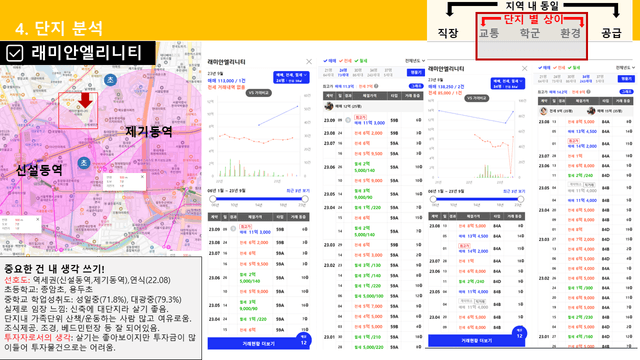Click the right handle of the 24평 date slider
640x360 pixels.
305,199
